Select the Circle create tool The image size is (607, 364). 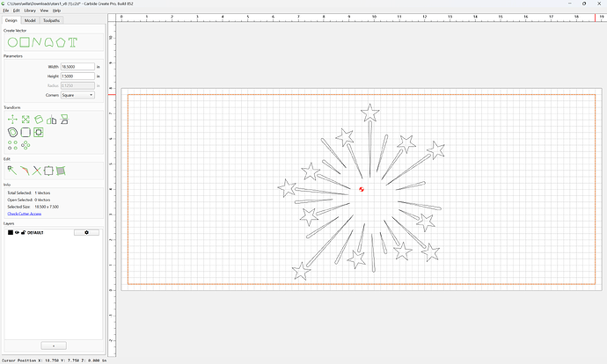point(13,42)
